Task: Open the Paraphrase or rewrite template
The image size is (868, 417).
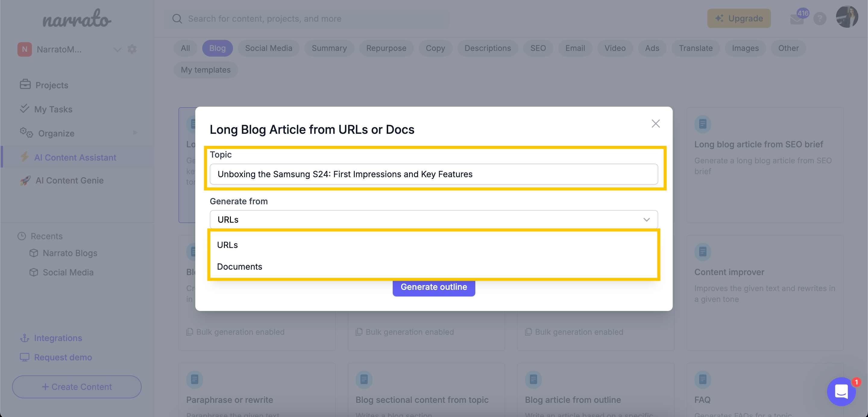Action: (257, 390)
